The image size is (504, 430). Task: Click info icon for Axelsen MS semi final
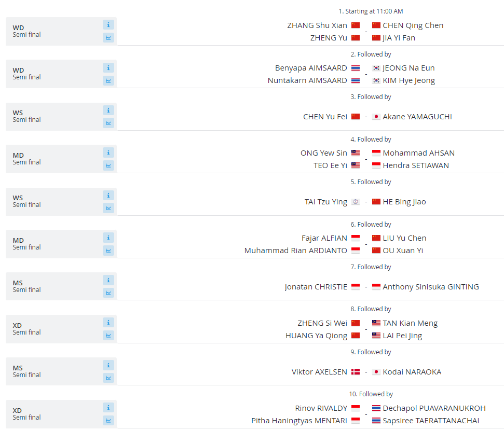(x=108, y=365)
